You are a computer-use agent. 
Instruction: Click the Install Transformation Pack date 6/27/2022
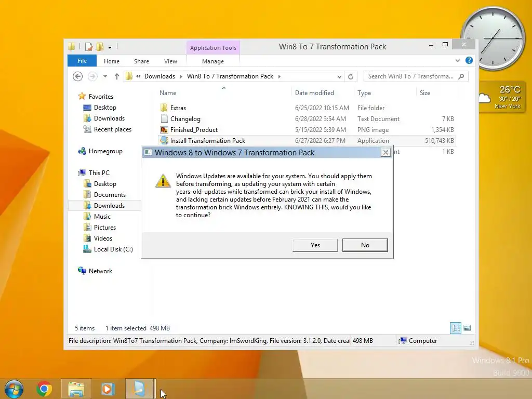320,140
